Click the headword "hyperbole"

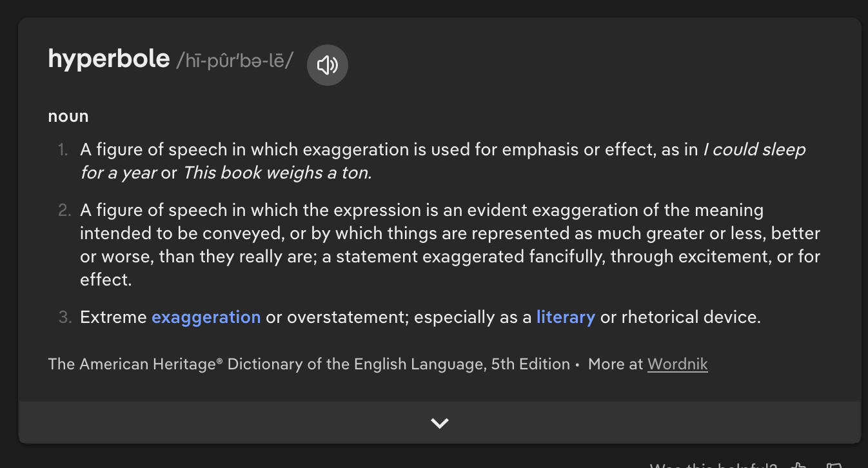click(x=109, y=59)
